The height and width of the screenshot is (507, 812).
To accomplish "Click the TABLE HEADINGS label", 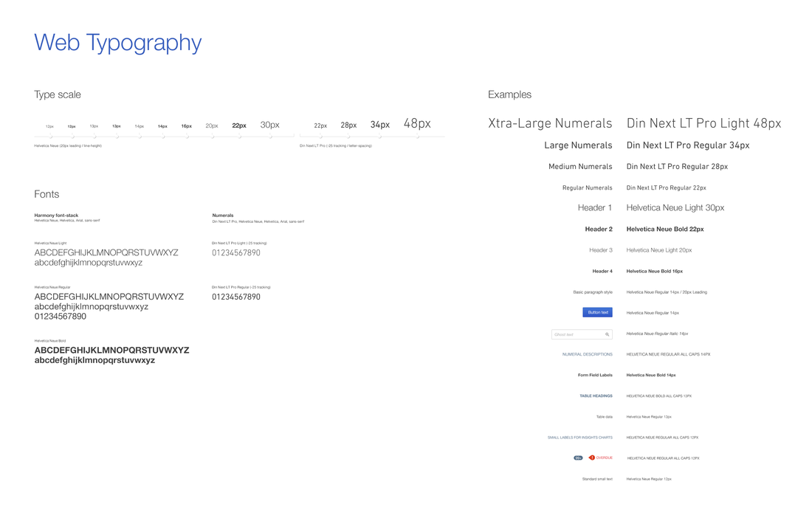I will click(596, 396).
